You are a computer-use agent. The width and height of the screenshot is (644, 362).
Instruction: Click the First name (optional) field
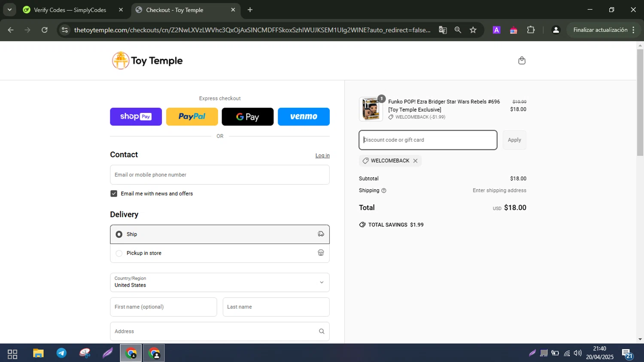coord(164,307)
